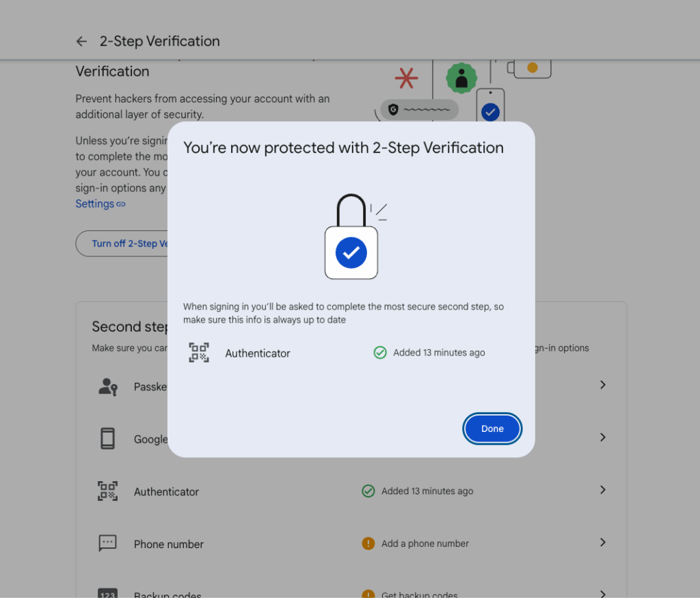Open Phone number row via its chevron

[x=603, y=542]
